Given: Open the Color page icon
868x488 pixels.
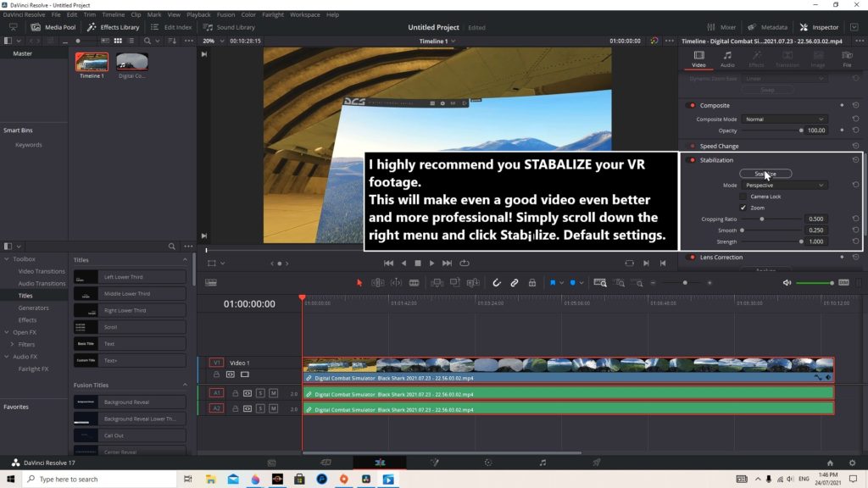Looking at the screenshot, I should click(488, 463).
